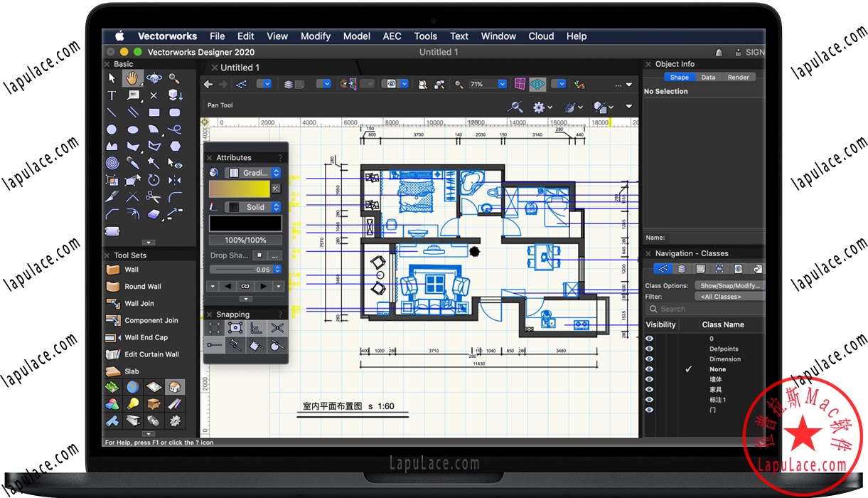868x498 pixels.
Task: Toggle visibility eye of class 0
Action: [649, 339]
